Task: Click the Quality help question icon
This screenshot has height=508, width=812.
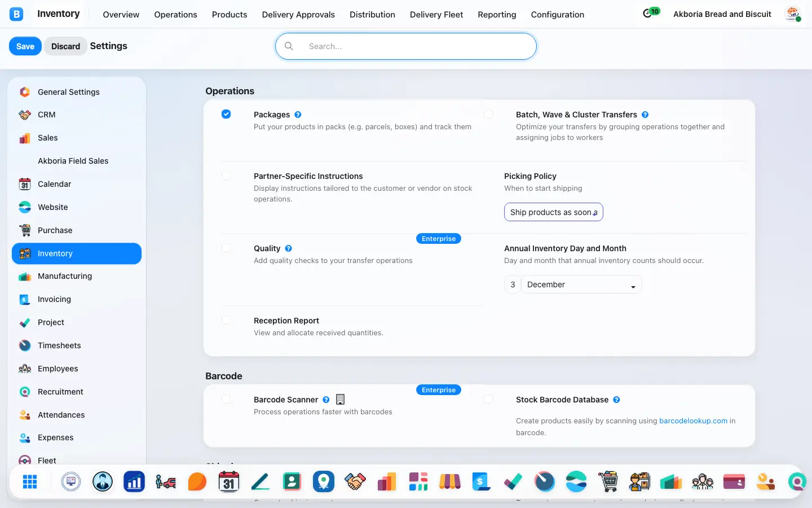Action: [288, 248]
